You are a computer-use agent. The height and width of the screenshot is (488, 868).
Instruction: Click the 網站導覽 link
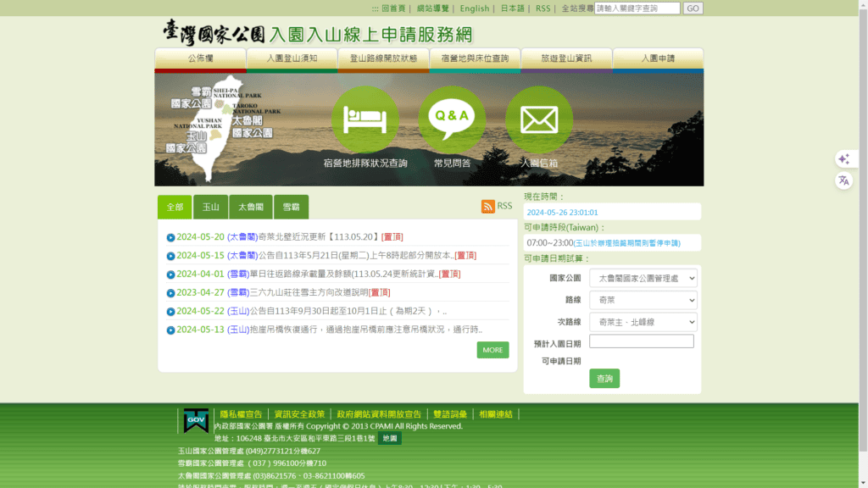433,8
